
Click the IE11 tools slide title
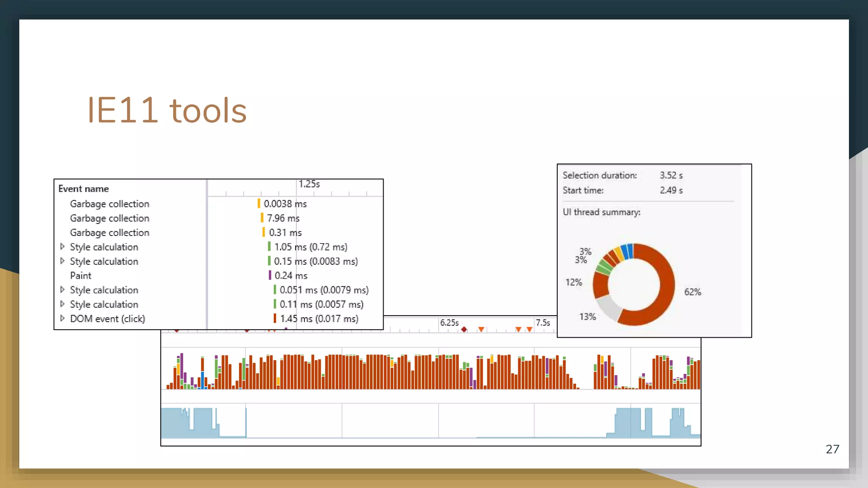pos(167,110)
